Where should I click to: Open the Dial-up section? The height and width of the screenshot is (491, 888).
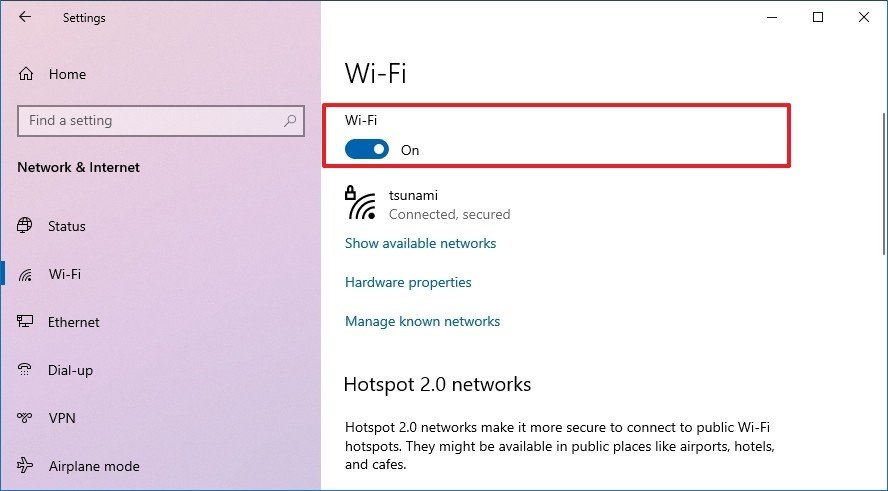(x=70, y=370)
